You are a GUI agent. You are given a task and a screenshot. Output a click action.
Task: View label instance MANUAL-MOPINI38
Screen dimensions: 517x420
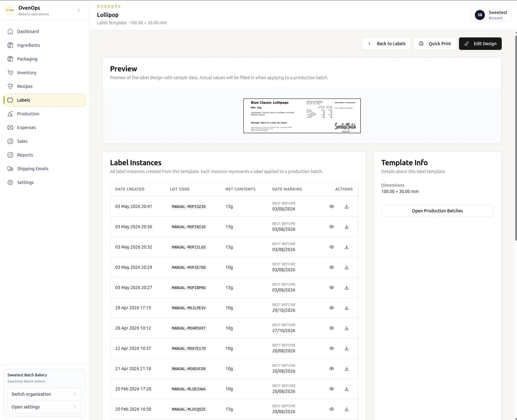[332, 227]
